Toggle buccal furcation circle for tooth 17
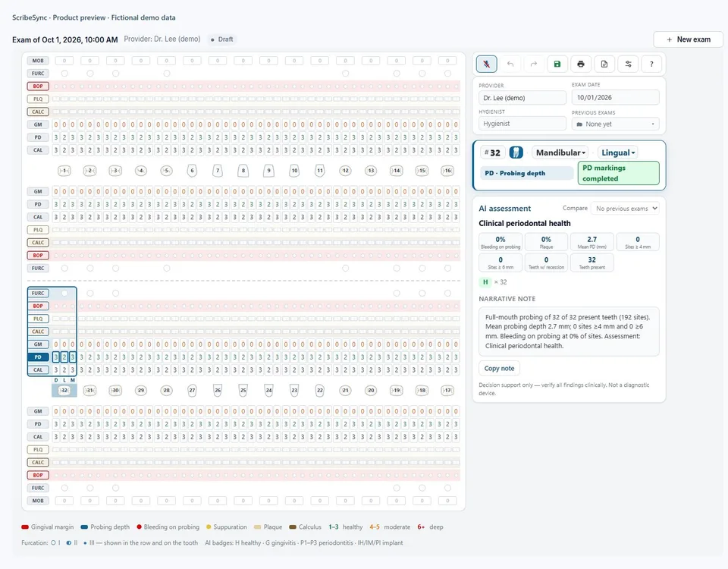728x569 pixels. pos(447,488)
